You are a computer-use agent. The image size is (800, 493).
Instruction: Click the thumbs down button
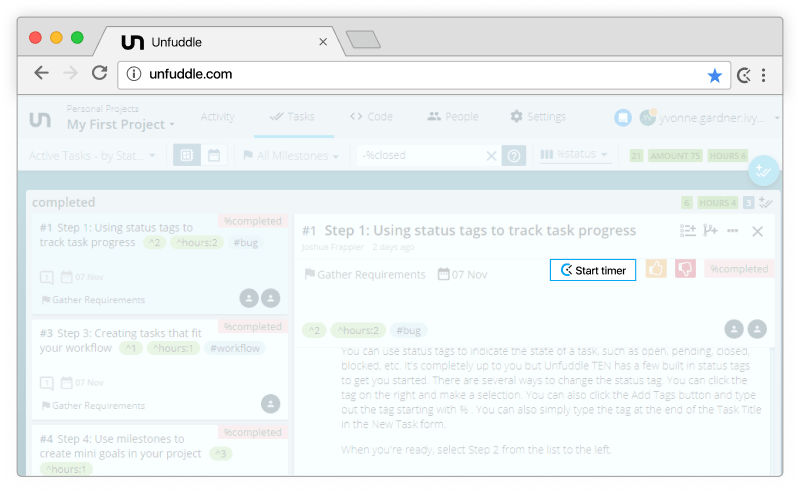click(x=685, y=268)
